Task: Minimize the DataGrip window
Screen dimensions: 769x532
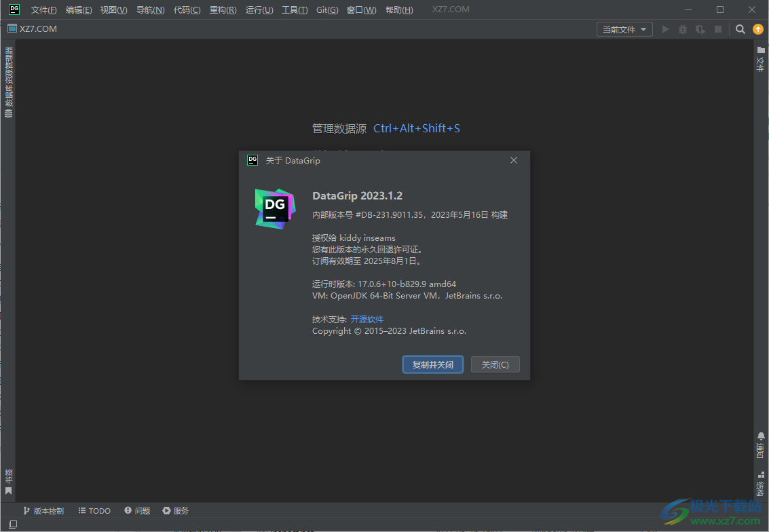Action: click(688, 9)
